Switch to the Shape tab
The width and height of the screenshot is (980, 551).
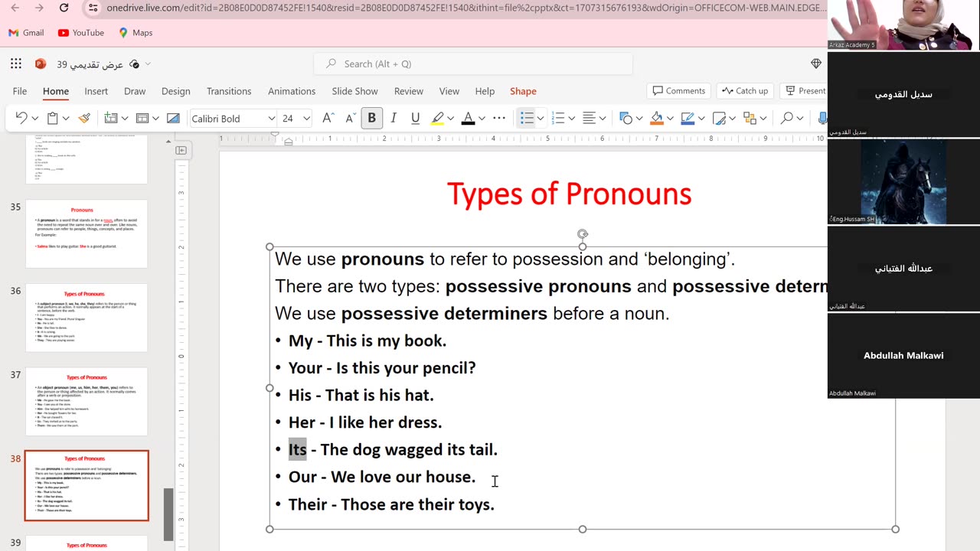[523, 91]
